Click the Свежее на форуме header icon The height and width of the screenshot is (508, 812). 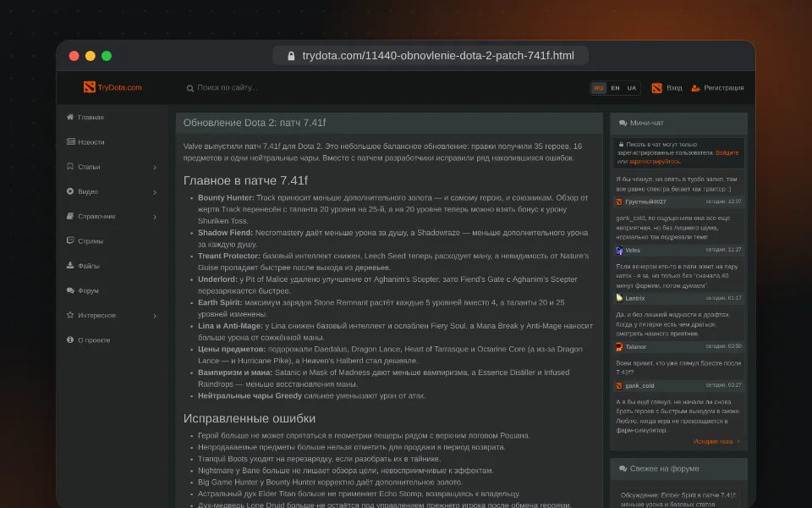click(623, 468)
